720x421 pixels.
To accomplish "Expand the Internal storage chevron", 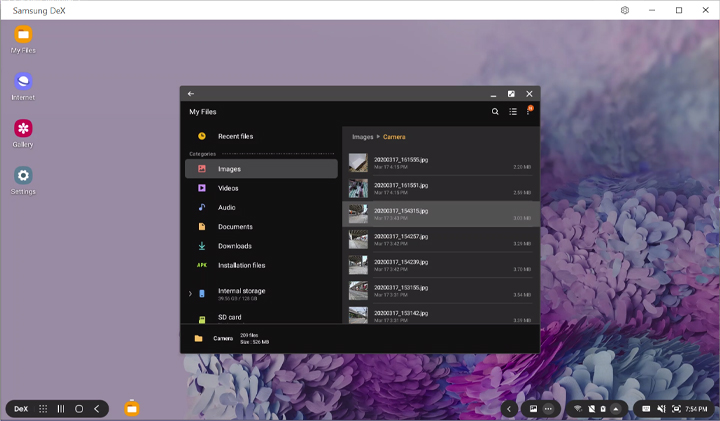I will [x=190, y=294].
